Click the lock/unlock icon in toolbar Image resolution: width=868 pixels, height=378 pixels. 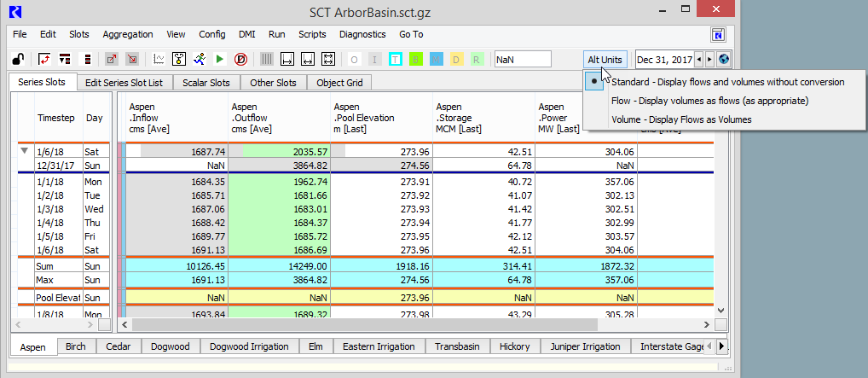(18, 60)
